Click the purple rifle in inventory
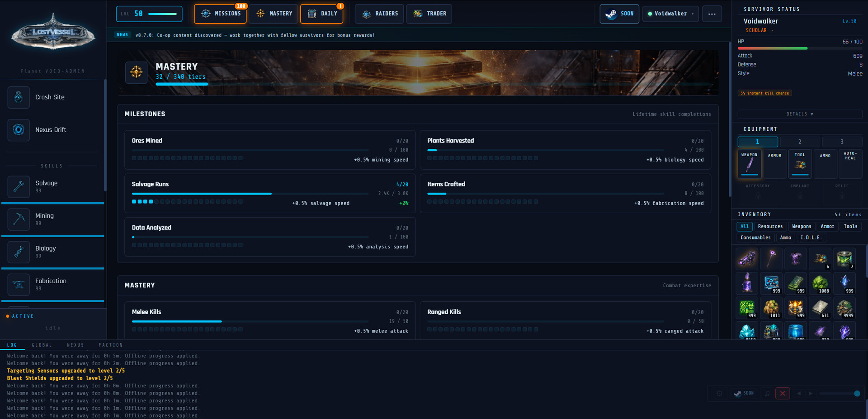 747,259
